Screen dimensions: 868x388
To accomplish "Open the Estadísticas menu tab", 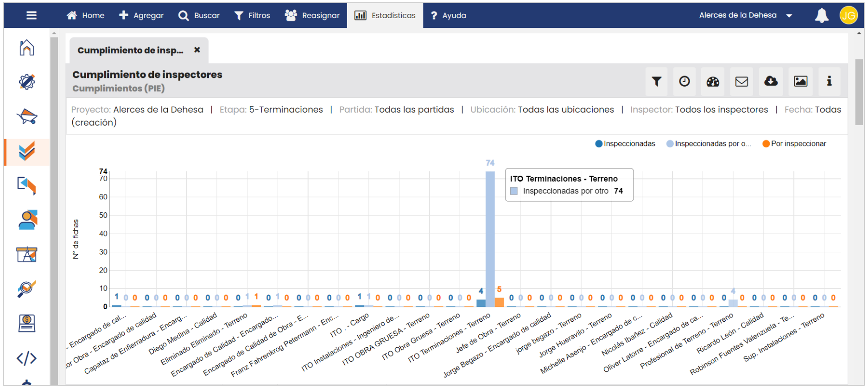I will 385,16.
